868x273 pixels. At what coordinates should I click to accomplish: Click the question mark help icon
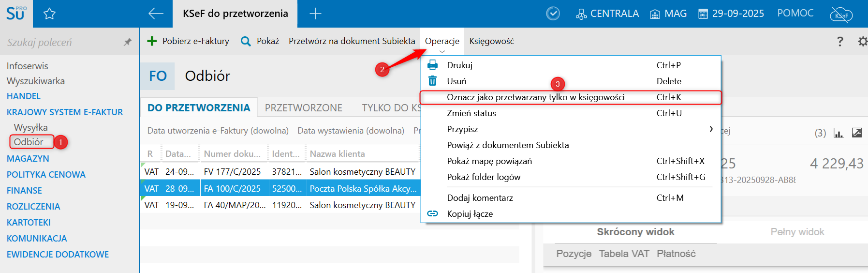click(x=840, y=42)
